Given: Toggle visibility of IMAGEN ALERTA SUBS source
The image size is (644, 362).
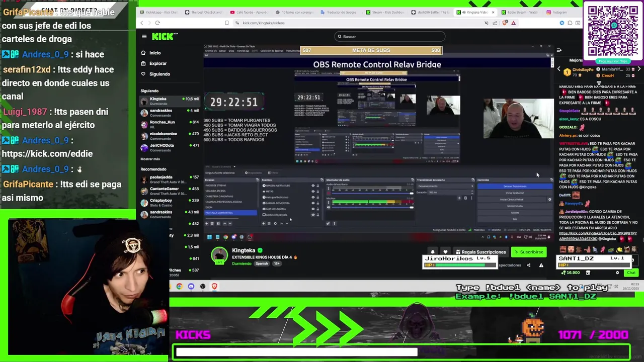Looking at the screenshot, I should (313, 186).
